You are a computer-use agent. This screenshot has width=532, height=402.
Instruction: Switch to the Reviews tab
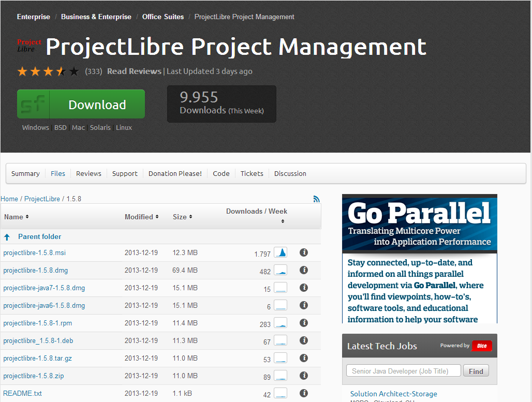tap(88, 174)
